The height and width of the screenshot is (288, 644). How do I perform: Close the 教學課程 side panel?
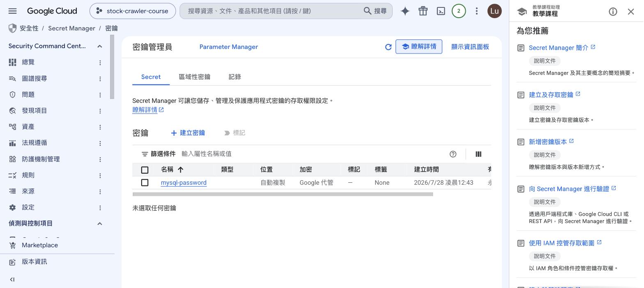tap(631, 12)
